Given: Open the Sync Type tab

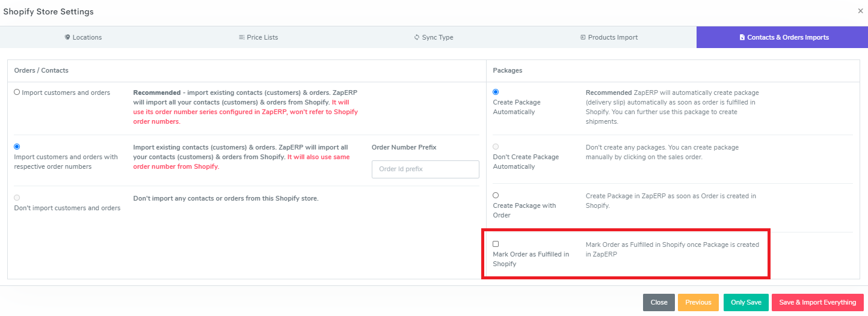Looking at the screenshot, I should point(433,37).
